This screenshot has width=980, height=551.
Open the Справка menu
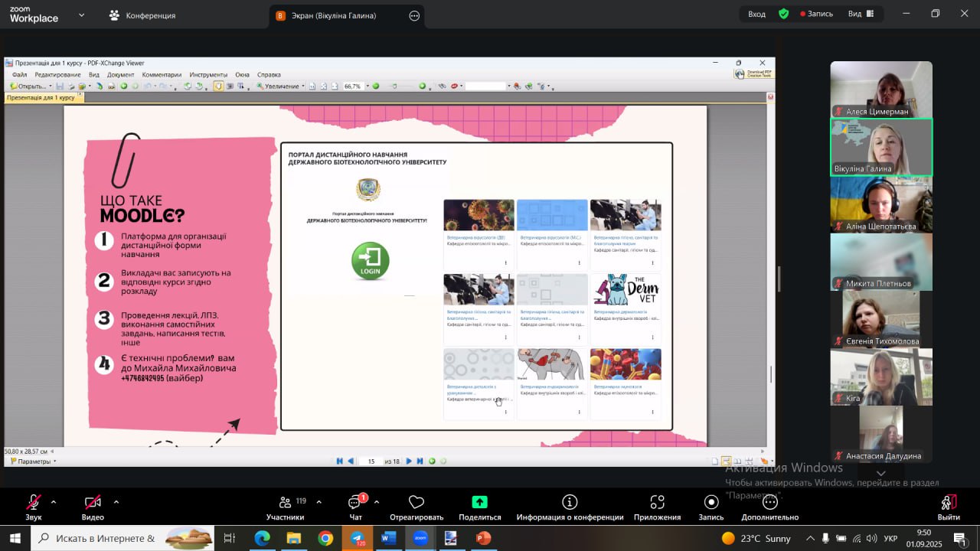coord(269,75)
